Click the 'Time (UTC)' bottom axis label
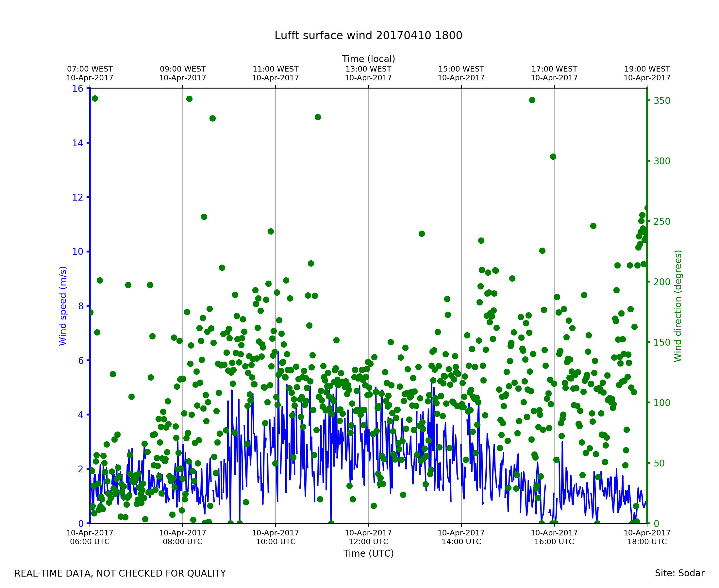719x588 pixels. [x=368, y=553]
